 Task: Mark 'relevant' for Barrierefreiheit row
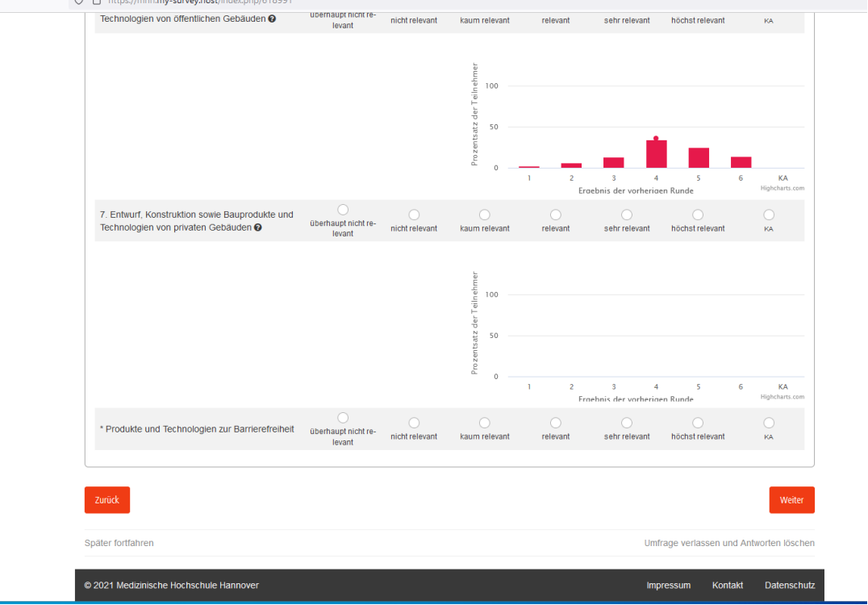(556, 423)
